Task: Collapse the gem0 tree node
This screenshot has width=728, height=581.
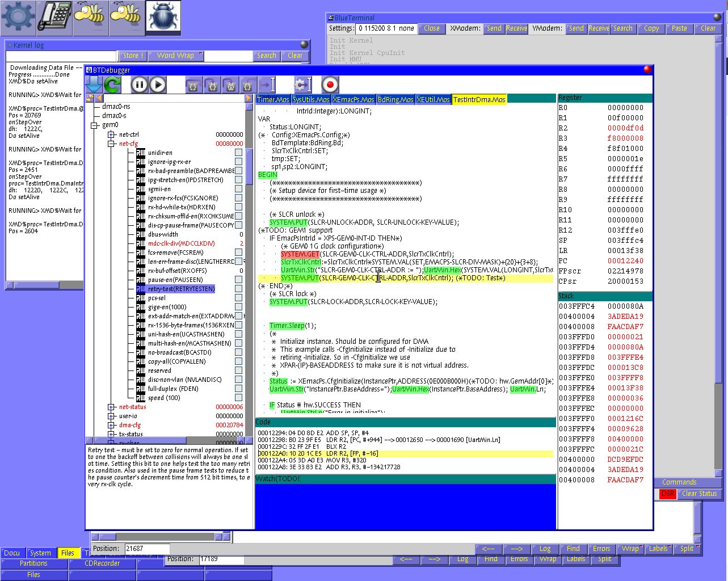Action: [95, 125]
